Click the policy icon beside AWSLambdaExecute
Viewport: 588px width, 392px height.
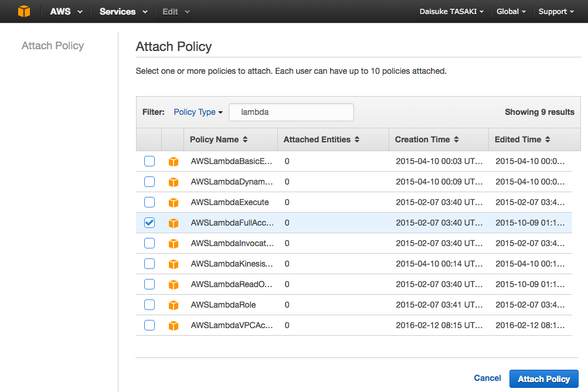[x=174, y=203]
